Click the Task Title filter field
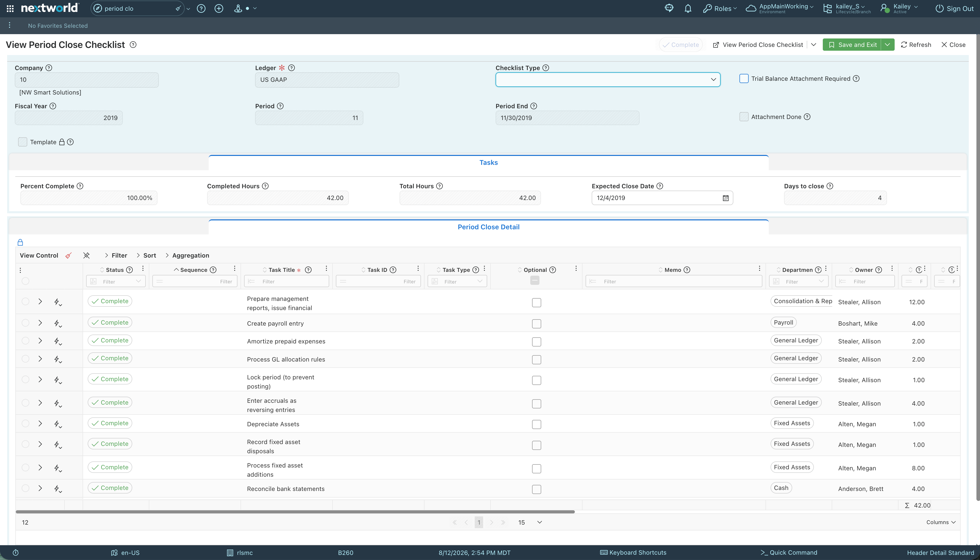 coord(287,282)
